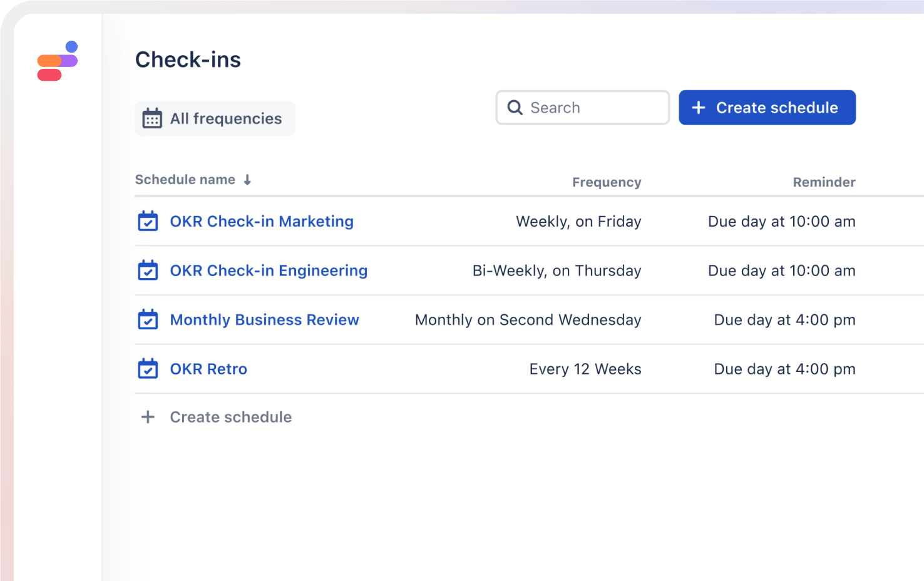Click the colorful app logo in sidebar

tap(58, 61)
